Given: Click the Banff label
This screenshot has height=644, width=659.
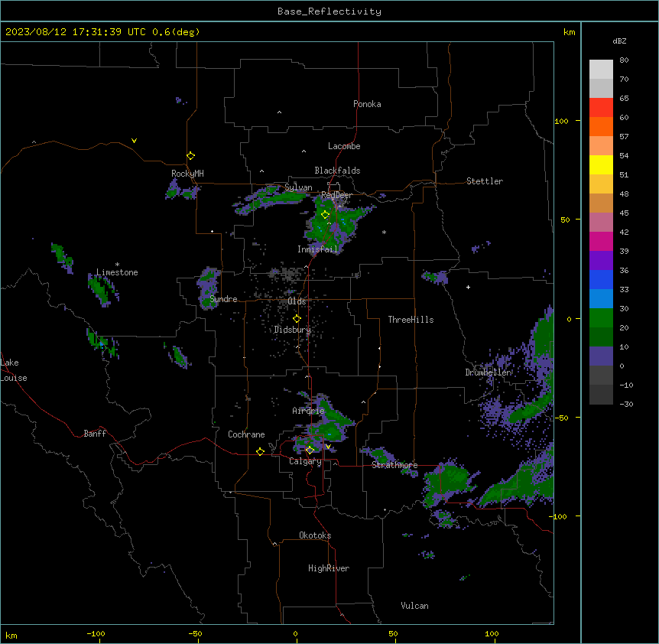Looking at the screenshot, I should pos(95,434).
